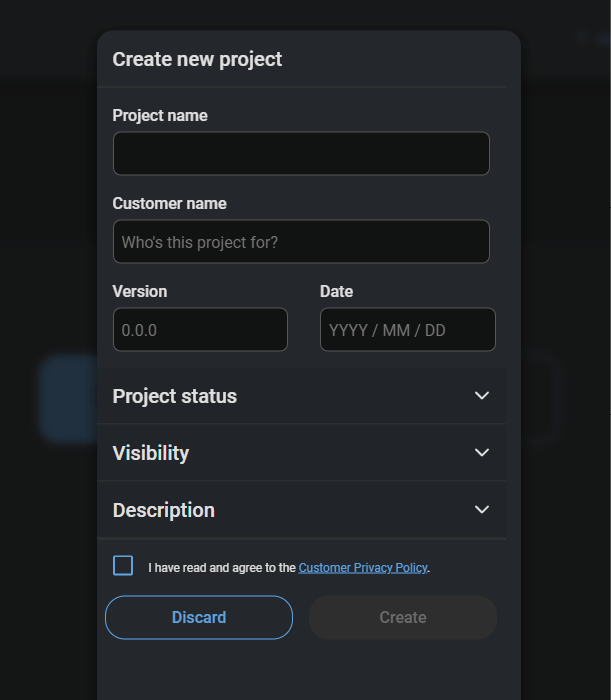Viewport: 611px width, 700px height.
Task: Click the Visibility section heading
Action: pyautogui.click(x=151, y=453)
